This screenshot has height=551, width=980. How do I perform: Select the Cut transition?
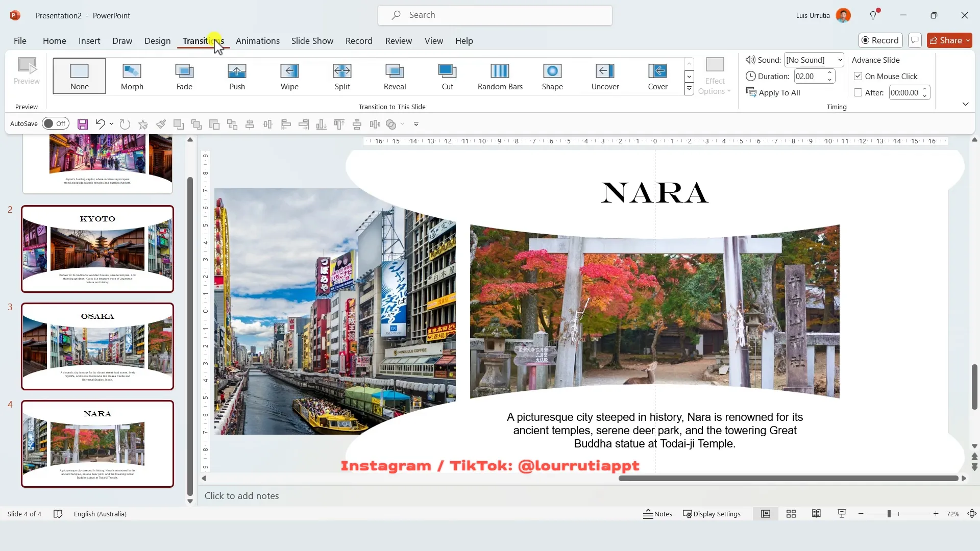447,76
